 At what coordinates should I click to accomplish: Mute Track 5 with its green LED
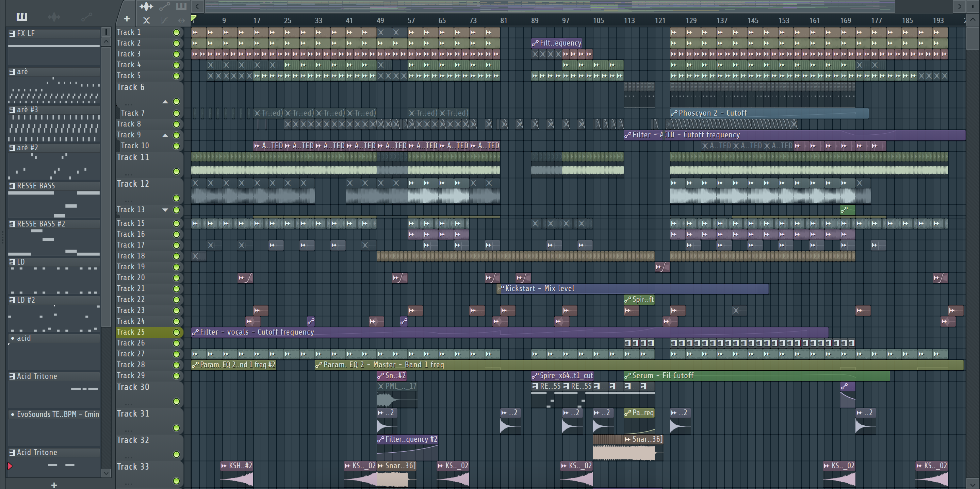[x=176, y=76]
